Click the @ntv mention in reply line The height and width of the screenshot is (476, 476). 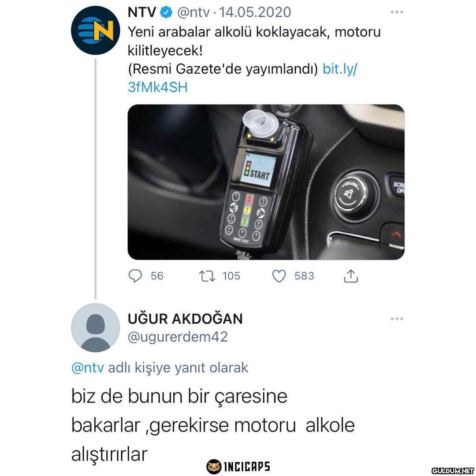click(87, 368)
